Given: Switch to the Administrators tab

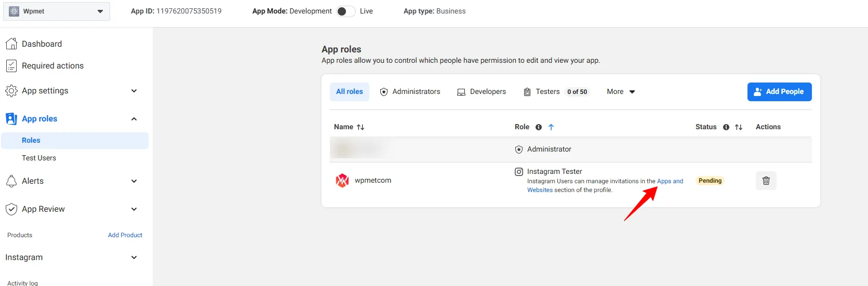Looking at the screenshot, I should point(410,92).
